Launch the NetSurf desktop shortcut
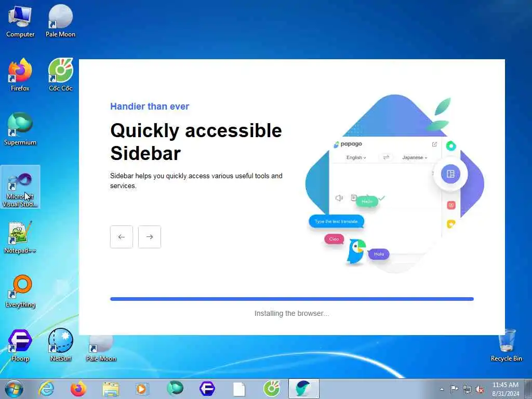Screen dimensions: 532x399 [60, 345]
